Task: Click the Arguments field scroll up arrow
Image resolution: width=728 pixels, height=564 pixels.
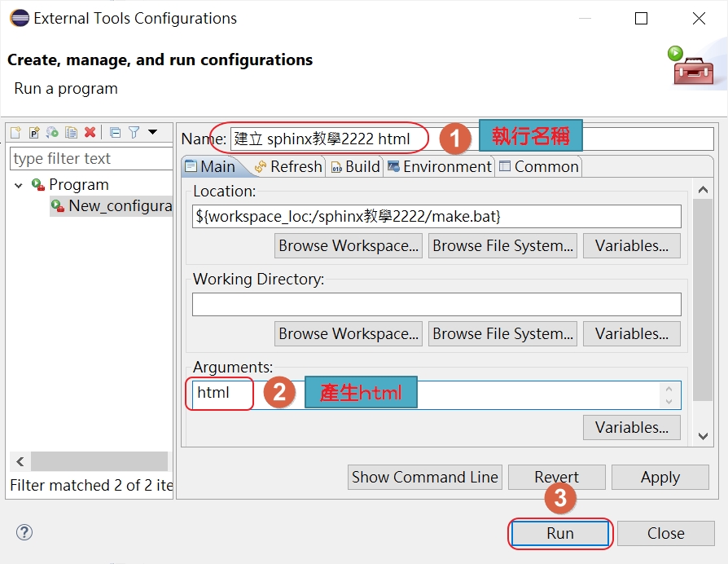Action: [x=669, y=389]
